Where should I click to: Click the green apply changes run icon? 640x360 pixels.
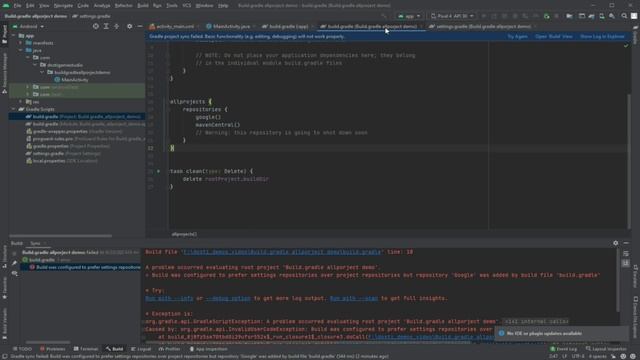point(547,16)
